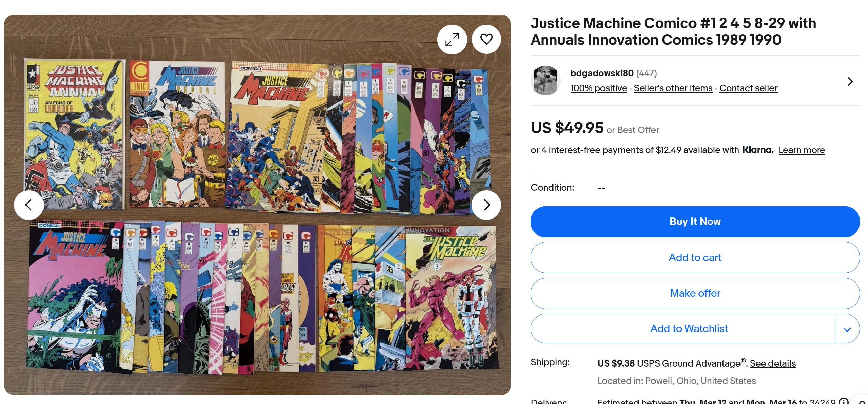Expand the product image to full screen
Viewport: 868px width, 404px height.
point(452,39)
